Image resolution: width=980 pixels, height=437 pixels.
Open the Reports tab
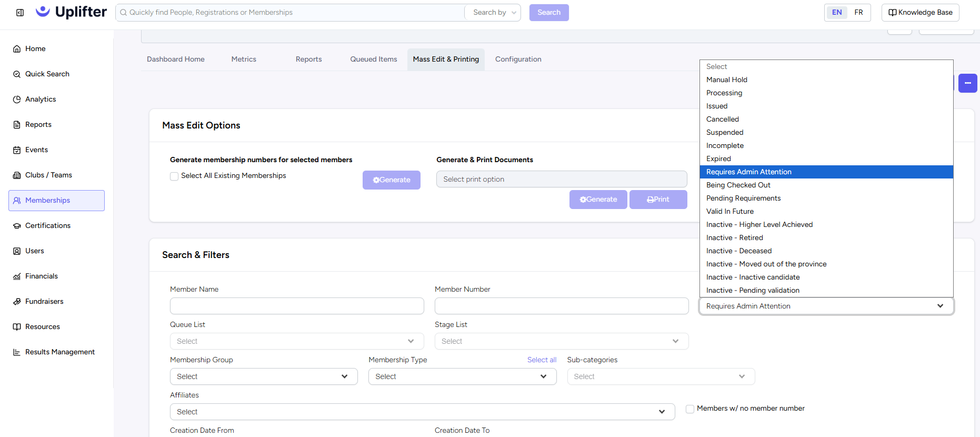[309, 59]
